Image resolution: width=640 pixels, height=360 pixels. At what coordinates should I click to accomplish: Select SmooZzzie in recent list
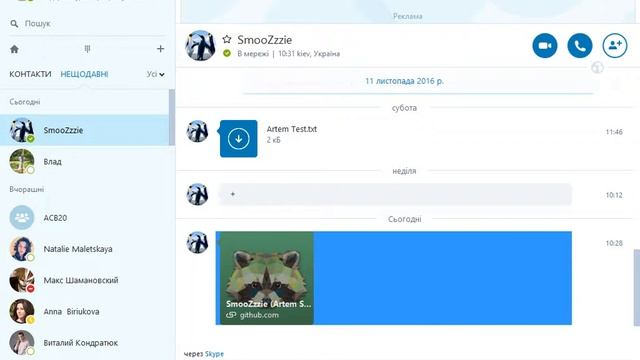coord(84,130)
